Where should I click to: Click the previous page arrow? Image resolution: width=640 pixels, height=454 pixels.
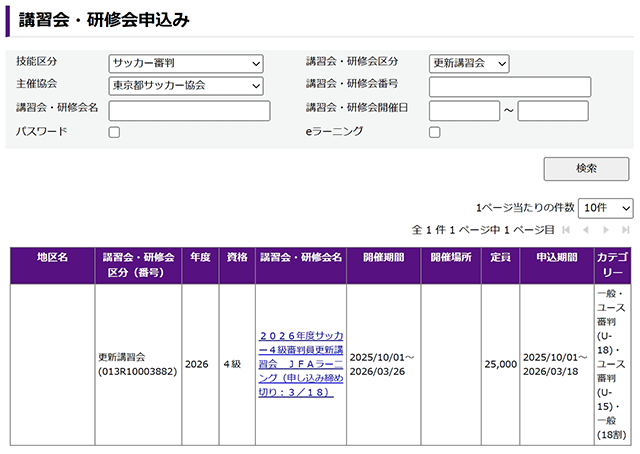coord(586,230)
